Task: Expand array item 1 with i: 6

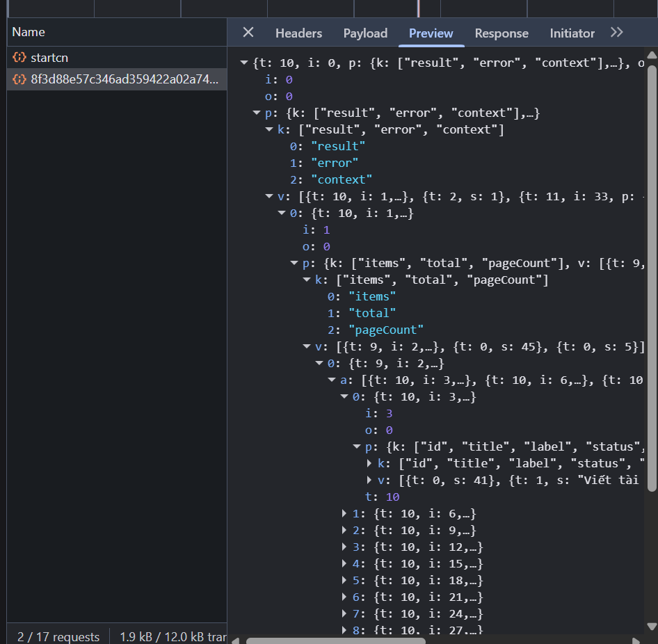Action: 344,514
